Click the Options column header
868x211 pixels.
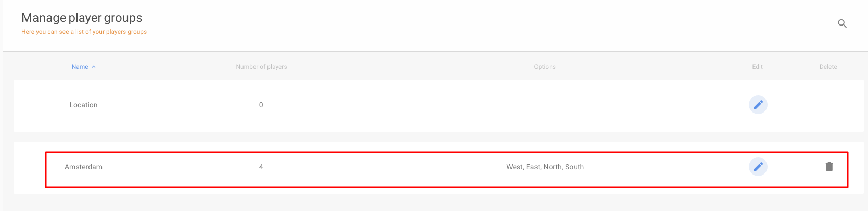pos(545,67)
